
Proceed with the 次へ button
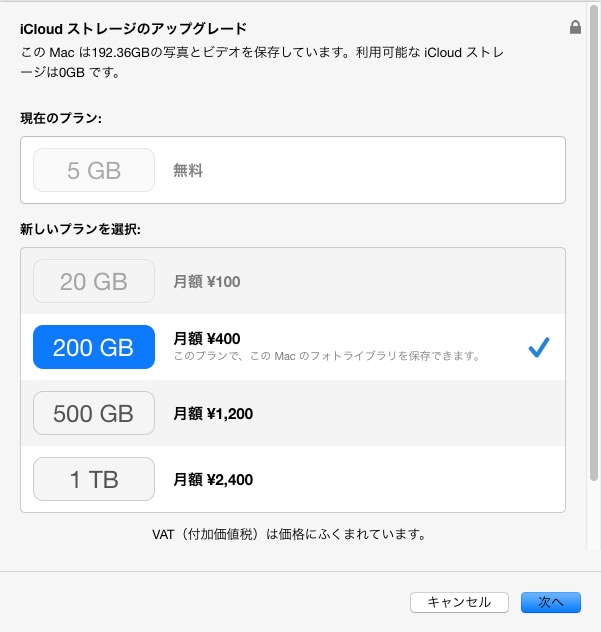550,602
